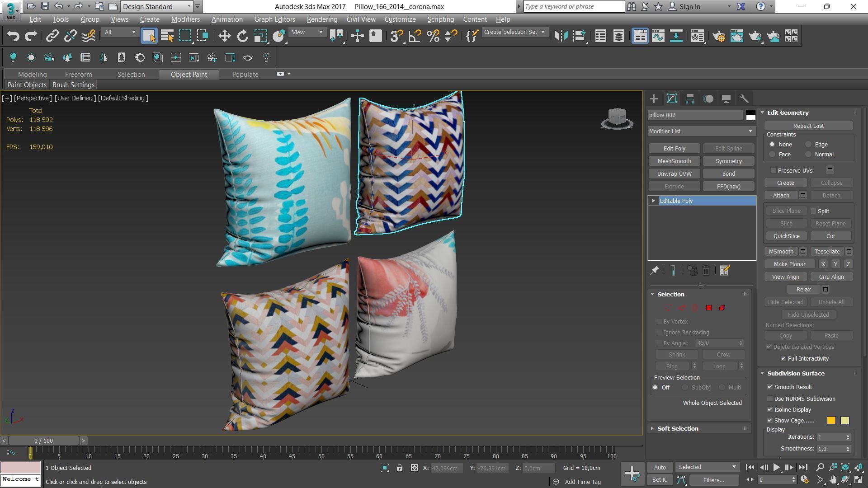Click the Mirror tool icon
Screen dimensions: 868x488
[561, 36]
